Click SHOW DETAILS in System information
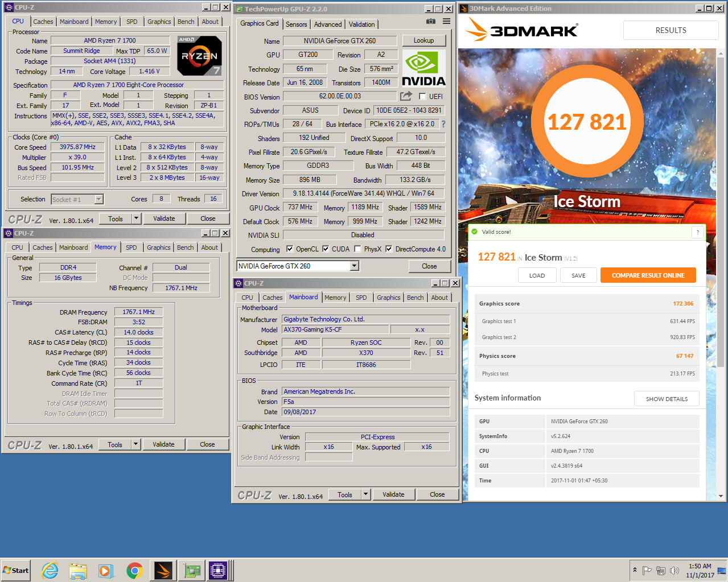The height and width of the screenshot is (582, 728). 667,399
